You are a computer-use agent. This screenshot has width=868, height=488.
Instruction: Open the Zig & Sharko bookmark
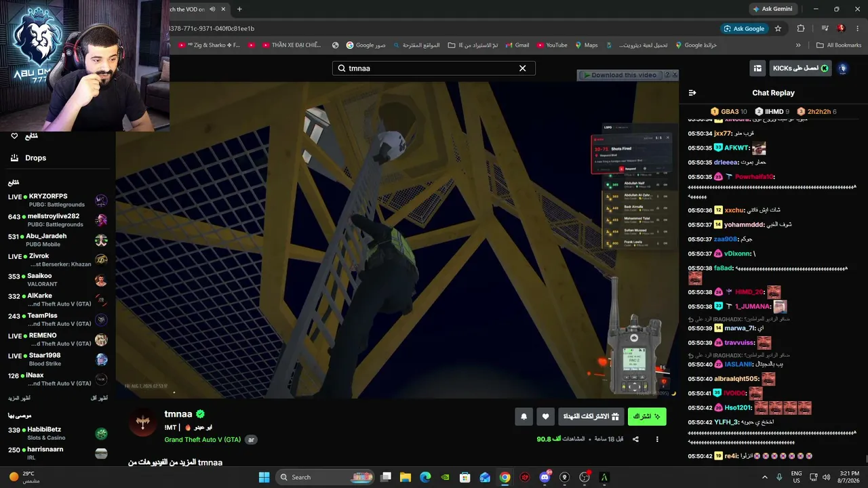(x=210, y=45)
